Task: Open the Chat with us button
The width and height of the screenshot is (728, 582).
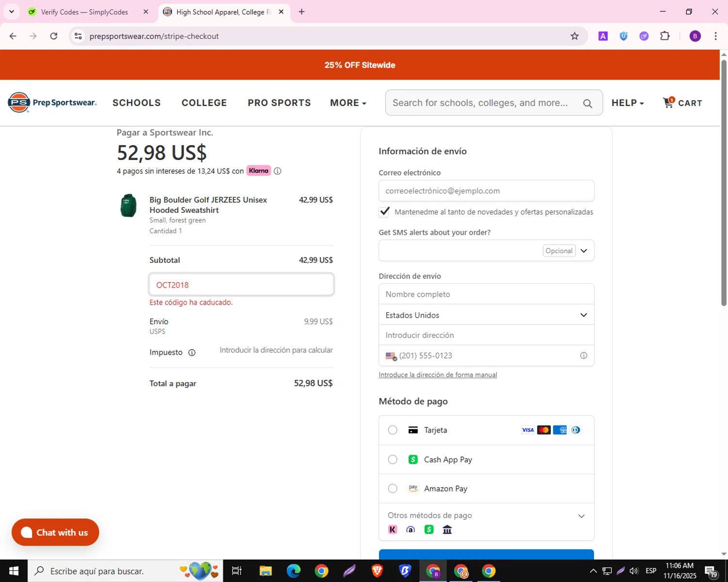Action: point(55,533)
